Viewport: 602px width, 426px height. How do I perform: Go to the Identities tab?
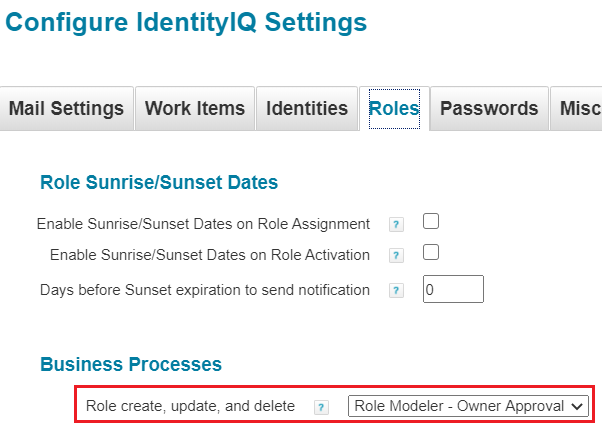point(307,109)
